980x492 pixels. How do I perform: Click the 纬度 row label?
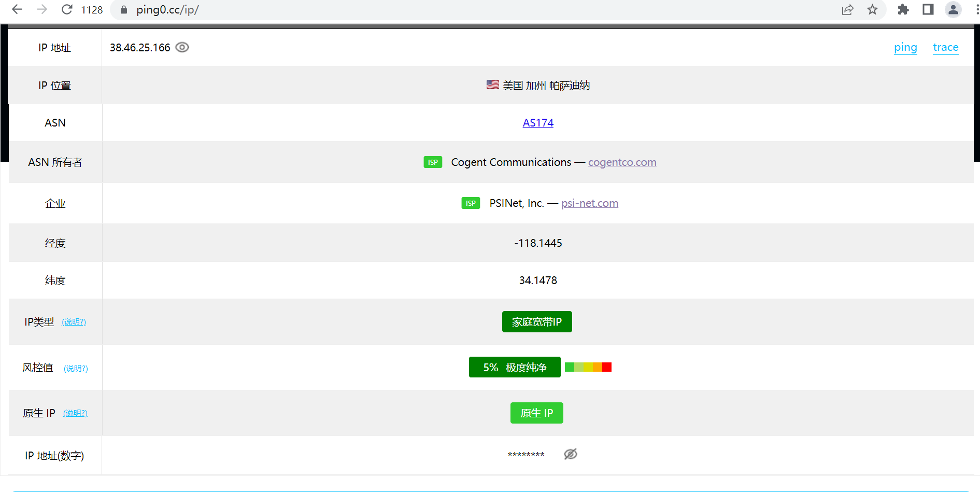click(x=55, y=280)
